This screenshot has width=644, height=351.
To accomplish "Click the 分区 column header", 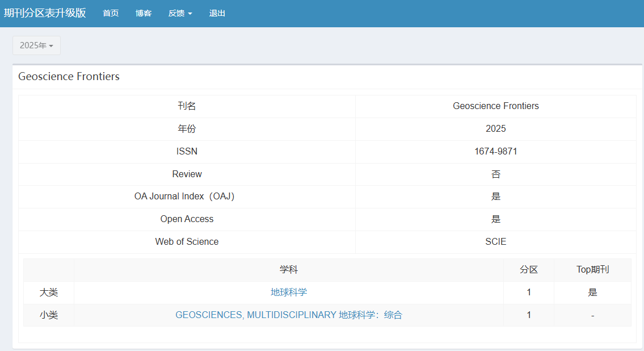I will pyautogui.click(x=529, y=270).
